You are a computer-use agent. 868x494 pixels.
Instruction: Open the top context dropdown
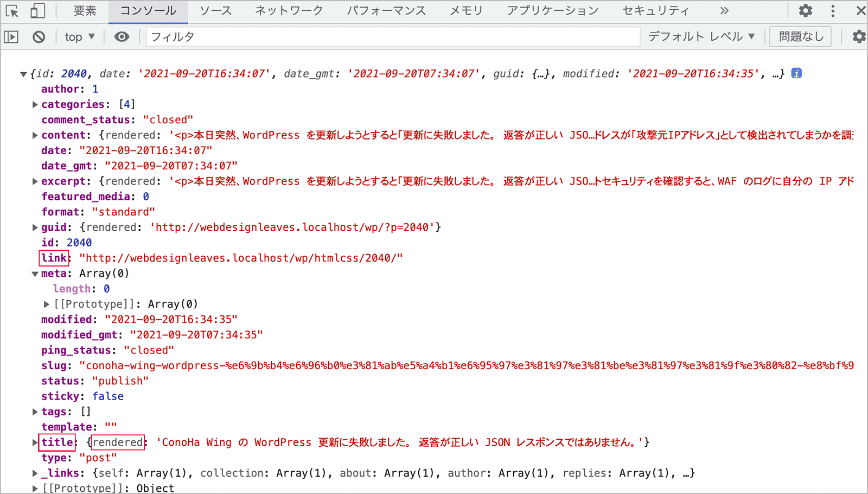(x=80, y=37)
